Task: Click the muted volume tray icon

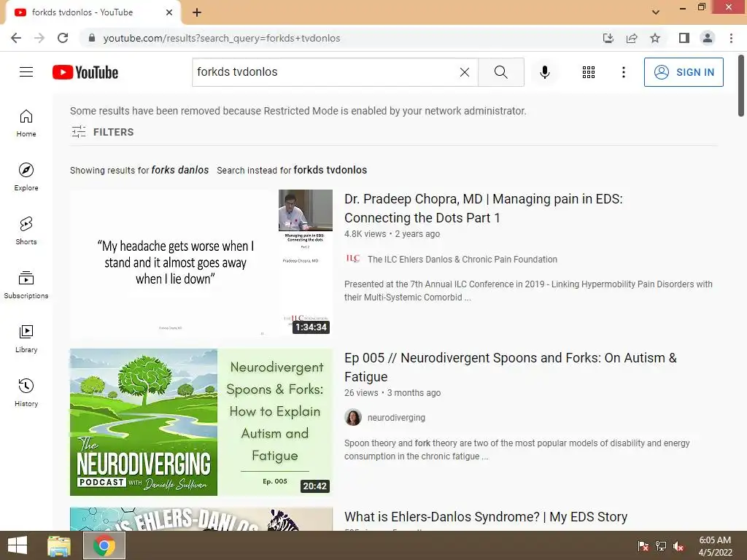Action: point(678,546)
